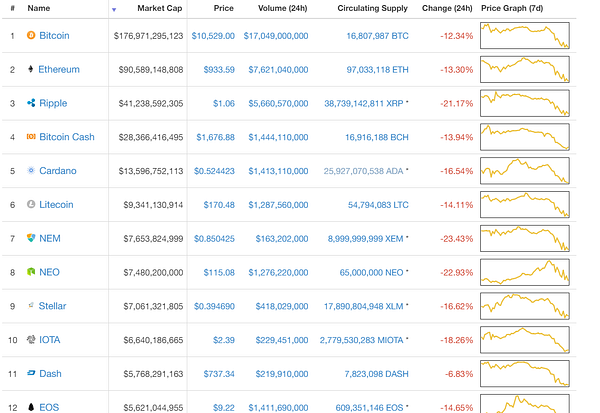Click the blue Ripple logo icon

tap(31, 103)
